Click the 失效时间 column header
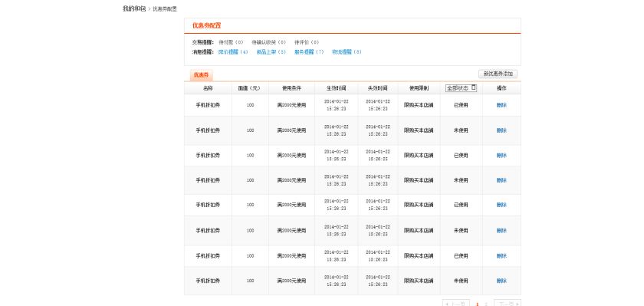 [x=378, y=88]
